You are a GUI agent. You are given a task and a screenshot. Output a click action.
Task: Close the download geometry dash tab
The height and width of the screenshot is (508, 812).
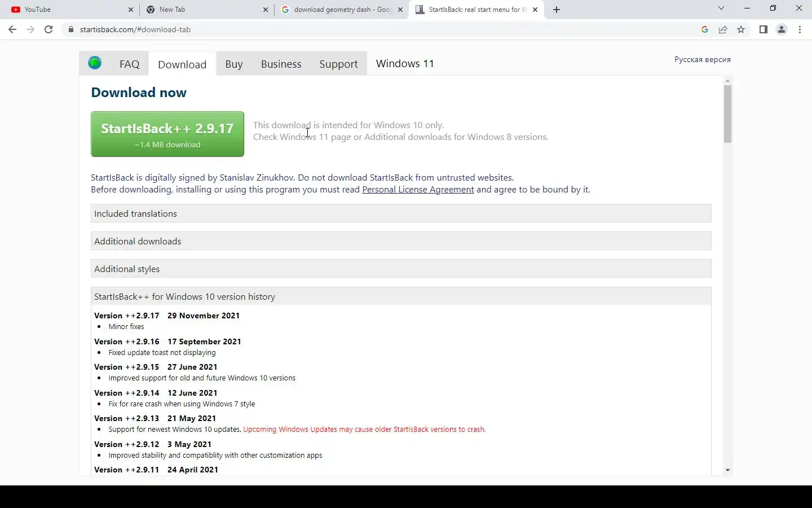point(400,10)
